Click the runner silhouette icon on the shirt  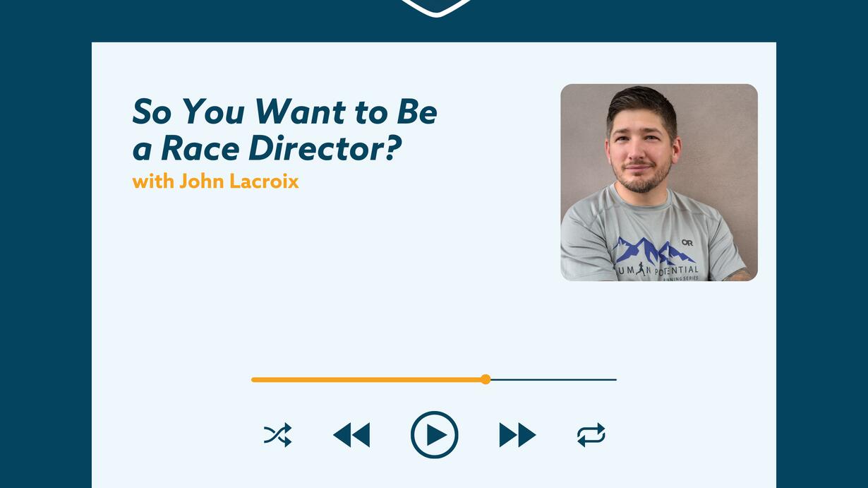coord(641,269)
